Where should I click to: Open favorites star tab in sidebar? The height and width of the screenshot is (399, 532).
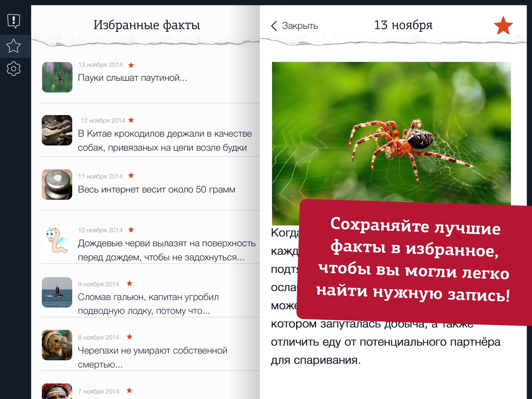[14, 46]
